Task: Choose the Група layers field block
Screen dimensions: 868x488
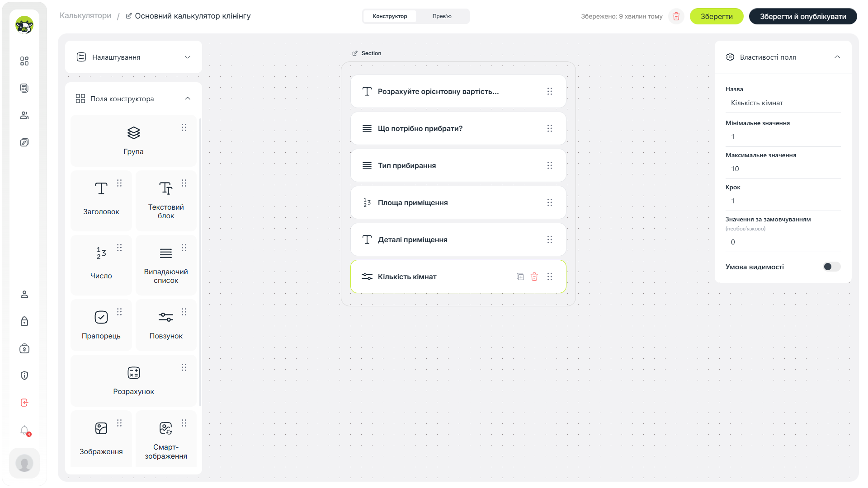Action: [x=133, y=141]
